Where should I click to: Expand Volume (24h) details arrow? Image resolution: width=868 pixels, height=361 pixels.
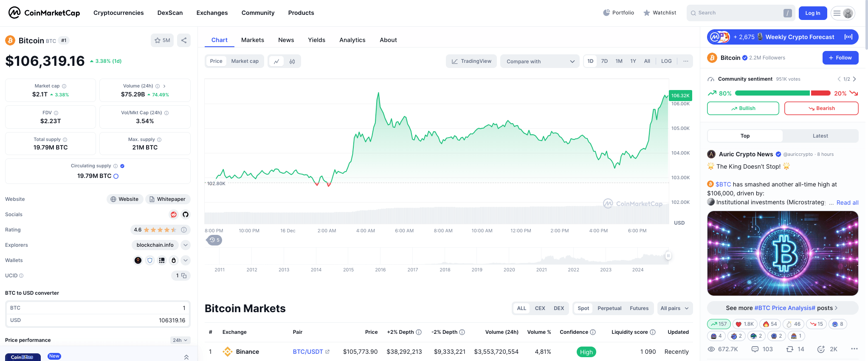pyautogui.click(x=164, y=86)
